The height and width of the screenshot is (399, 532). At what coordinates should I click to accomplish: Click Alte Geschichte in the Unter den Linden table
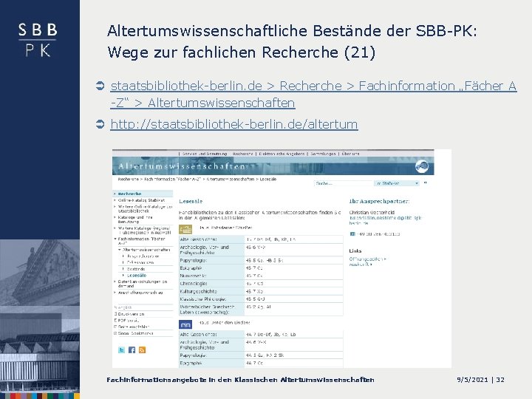point(198,334)
